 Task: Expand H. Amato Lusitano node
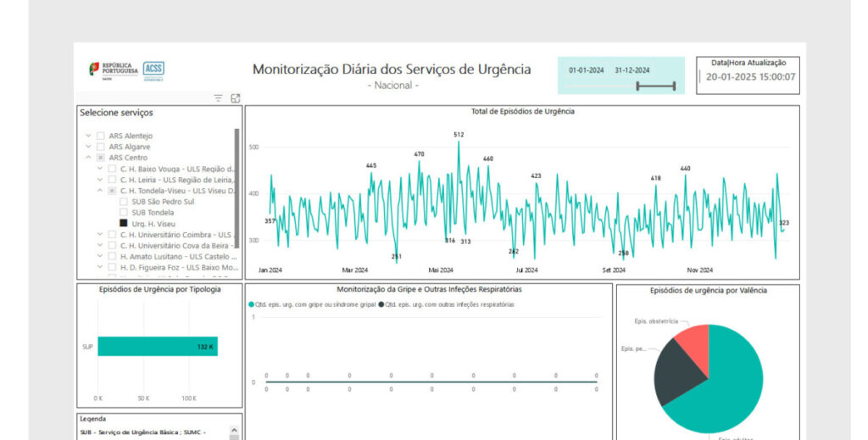pyautogui.click(x=100, y=256)
